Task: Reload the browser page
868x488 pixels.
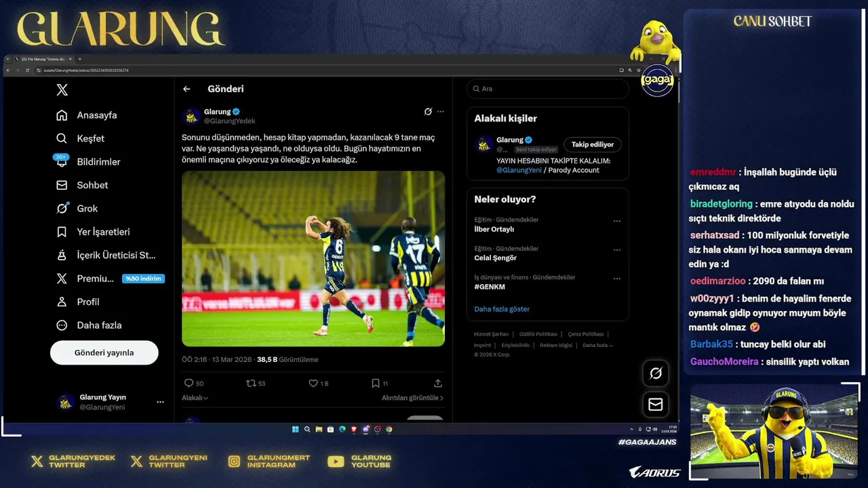Action: [x=27, y=70]
